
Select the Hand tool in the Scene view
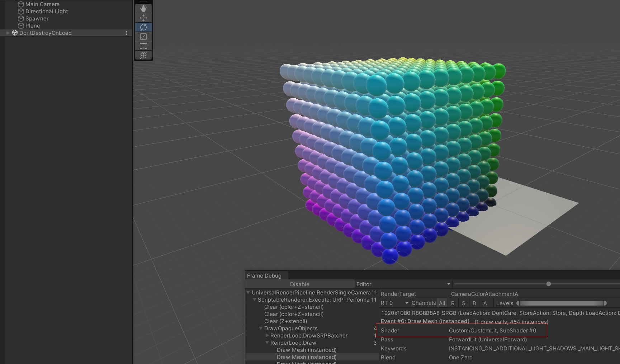point(143,8)
